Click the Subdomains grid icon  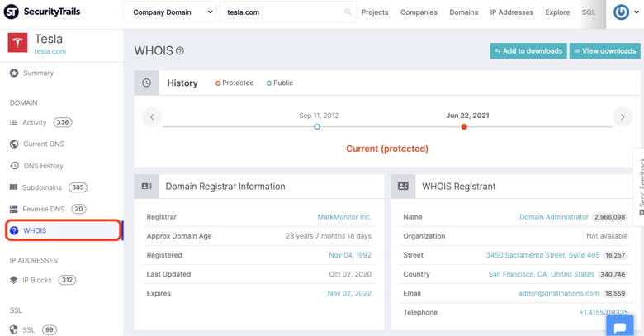(x=13, y=187)
